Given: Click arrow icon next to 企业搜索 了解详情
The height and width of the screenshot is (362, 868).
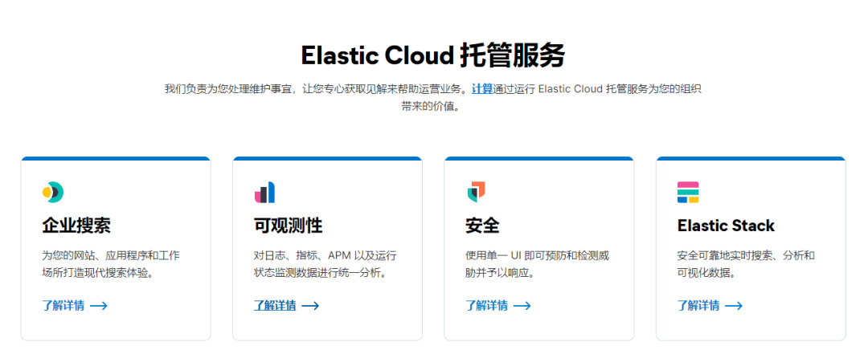Looking at the screenshot, I should click(x=99, y=306).
